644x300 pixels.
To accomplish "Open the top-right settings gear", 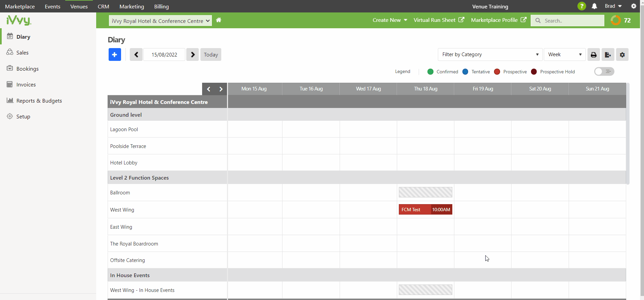I will 634,6.
